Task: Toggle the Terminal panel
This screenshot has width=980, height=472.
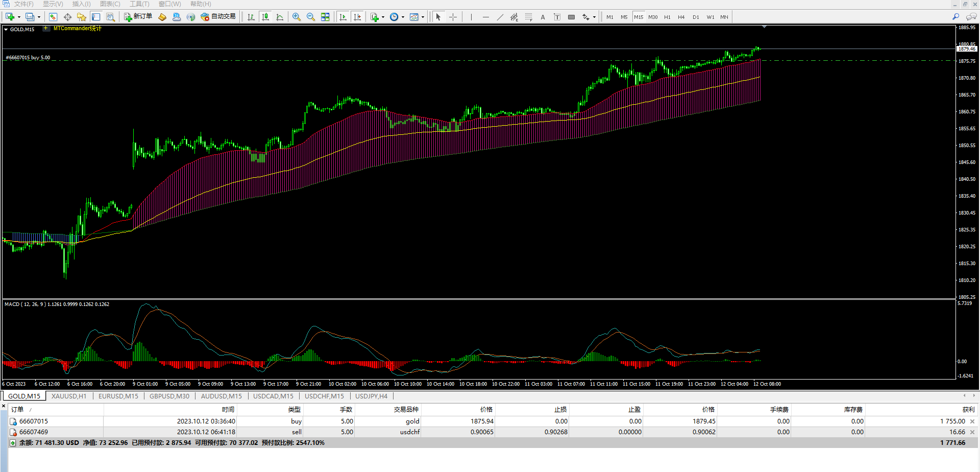Action: [96, 17]
